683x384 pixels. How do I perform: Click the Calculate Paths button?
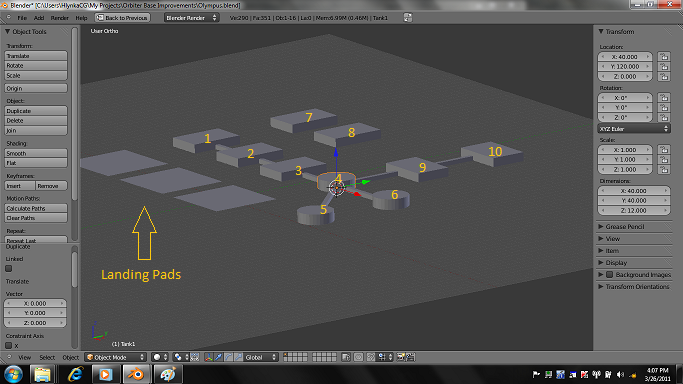tap(36, 208)
